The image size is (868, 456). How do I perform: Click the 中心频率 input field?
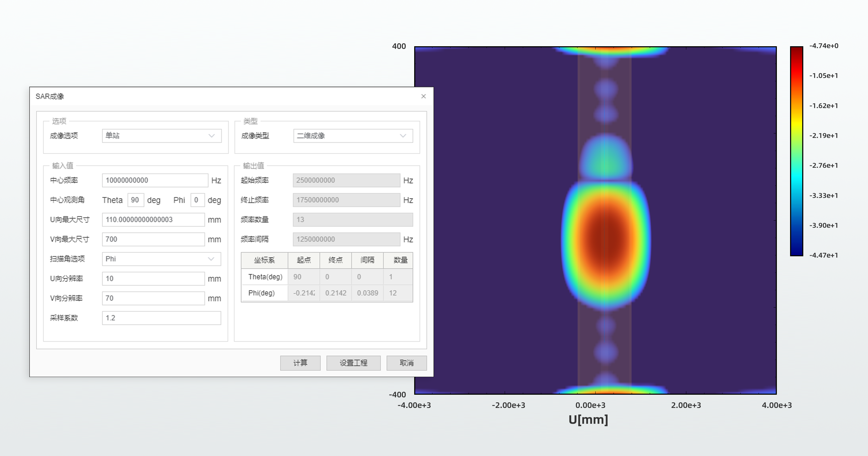coord(155,180)
